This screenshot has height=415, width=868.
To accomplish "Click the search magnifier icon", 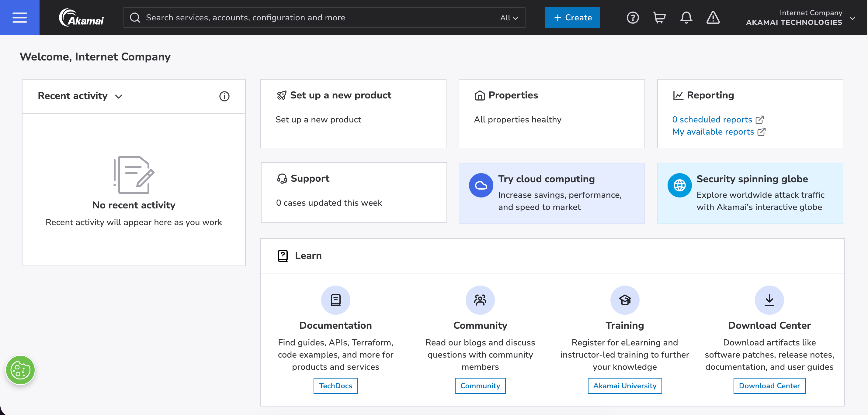I will (135, 18).
